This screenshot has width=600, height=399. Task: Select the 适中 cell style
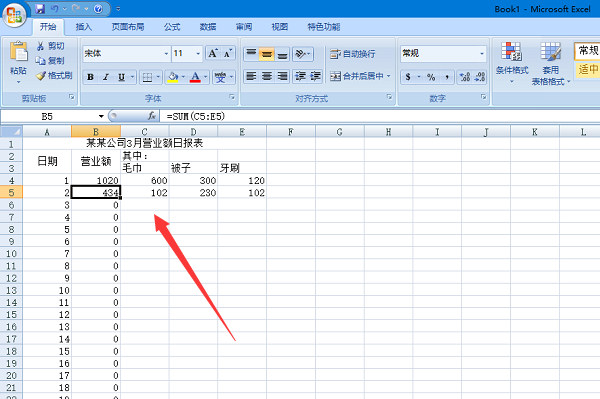pyautogui.click(x=587, y=70)
